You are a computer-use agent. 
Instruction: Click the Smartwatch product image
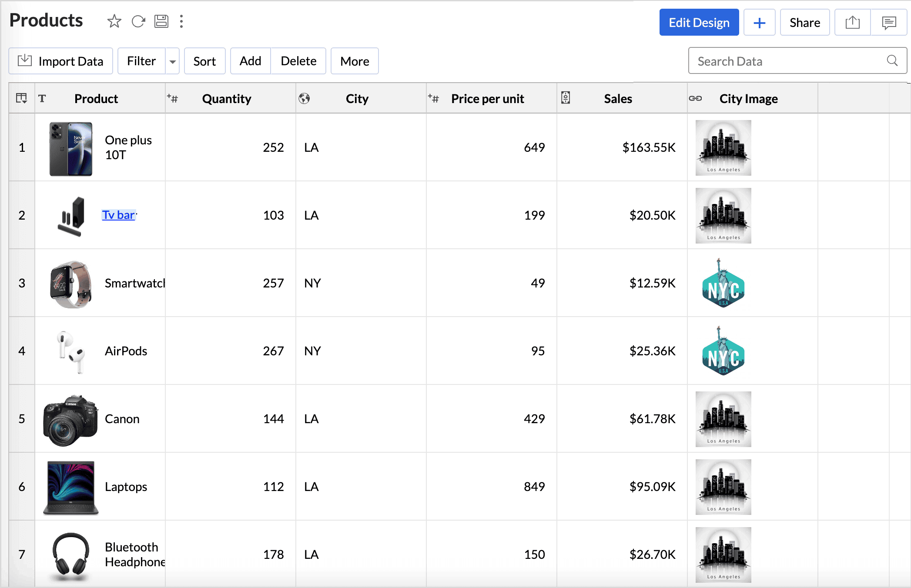pyautogui.click(x=71, y=284)
